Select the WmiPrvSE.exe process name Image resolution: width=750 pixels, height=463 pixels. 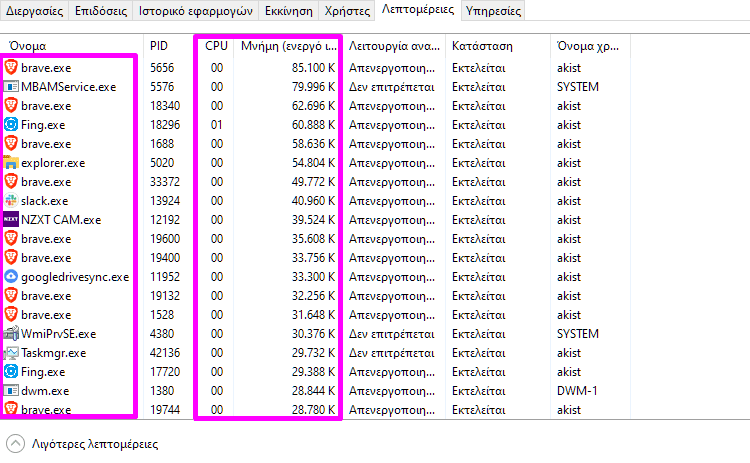coord(58,333)
